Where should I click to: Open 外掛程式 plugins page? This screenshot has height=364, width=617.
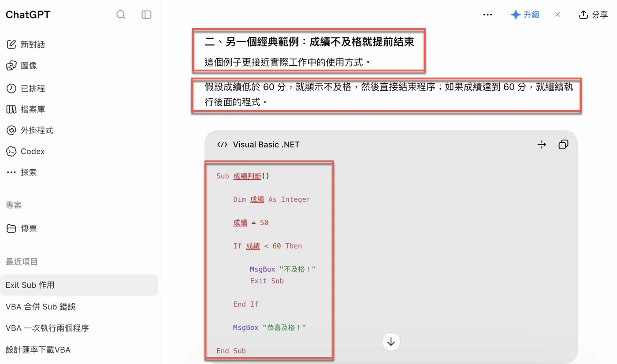pos(30,130)
